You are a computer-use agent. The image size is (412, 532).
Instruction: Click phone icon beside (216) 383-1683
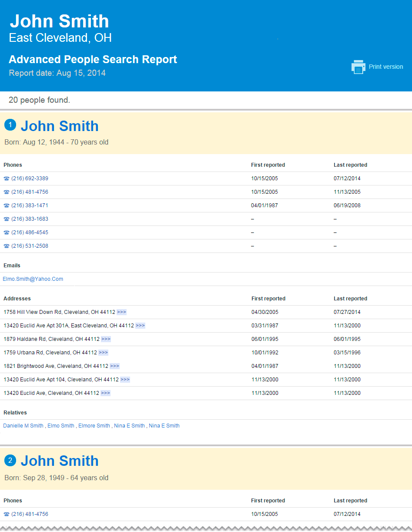pyautogui.click(x=7, y=219)
